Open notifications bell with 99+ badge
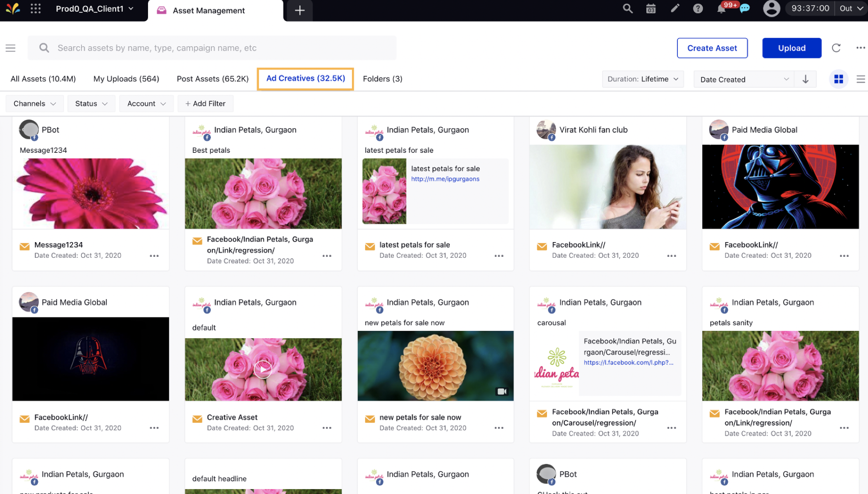868x494 pixels. (x=722, y=8)
